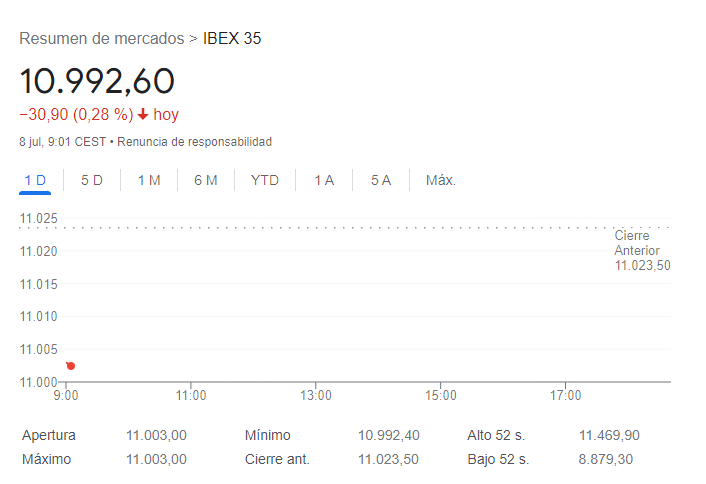Click the 13:00 time axis label
Image resolution: width=706 pixels, height=484 pixels.
click(x=316, y=395)
